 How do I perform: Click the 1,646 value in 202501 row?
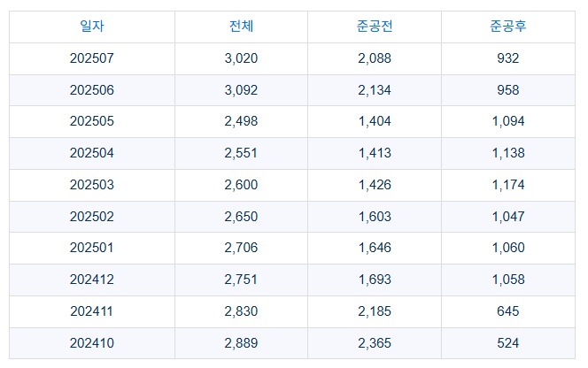click(x=375, y=248)
